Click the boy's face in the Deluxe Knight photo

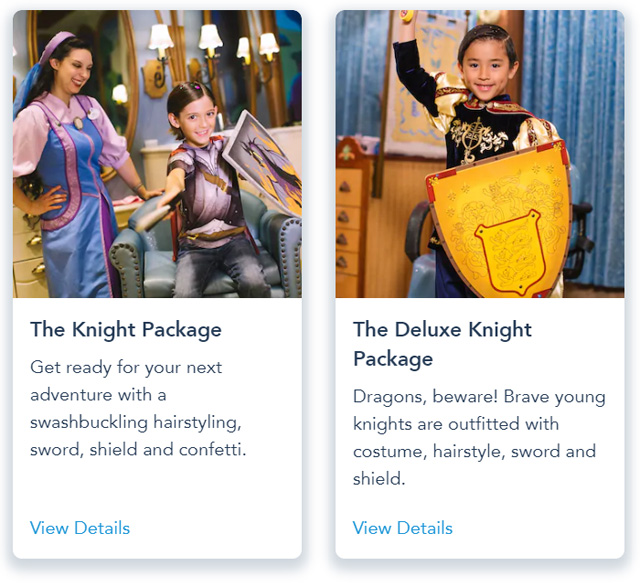click(x=486, y=69)
